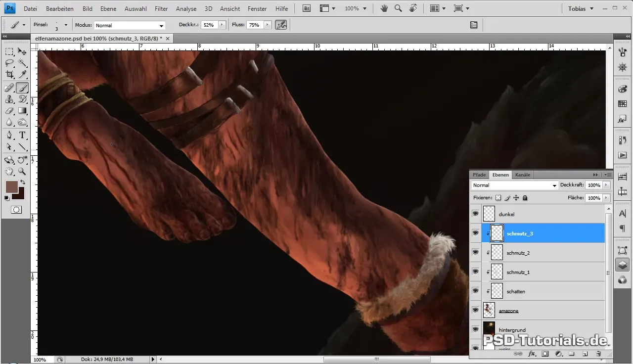
Task: Open the brush Modus dropdown
Action: tap(129, 25)
